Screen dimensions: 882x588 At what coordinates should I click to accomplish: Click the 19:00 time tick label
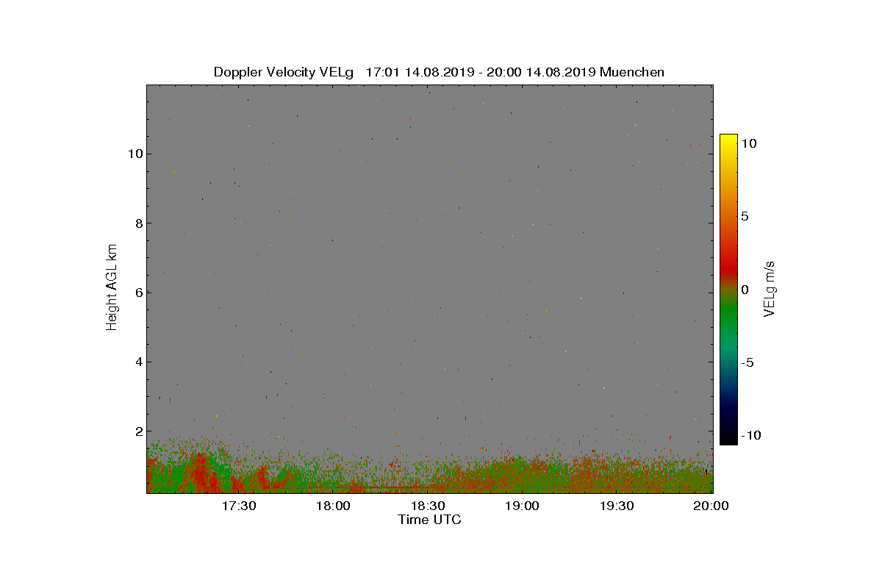point(523,506)
